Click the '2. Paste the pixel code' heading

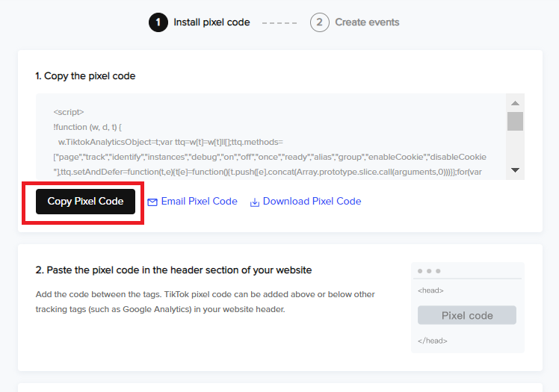pyautogui.click(x=173, y=270)
